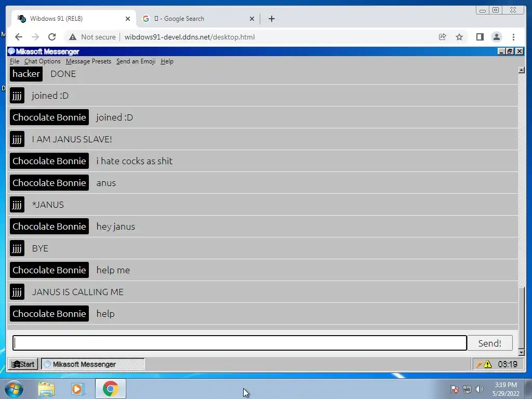Click the chat scrollbar thumb
The width and height of the screenshot is (532, 399).
[522, 318]
